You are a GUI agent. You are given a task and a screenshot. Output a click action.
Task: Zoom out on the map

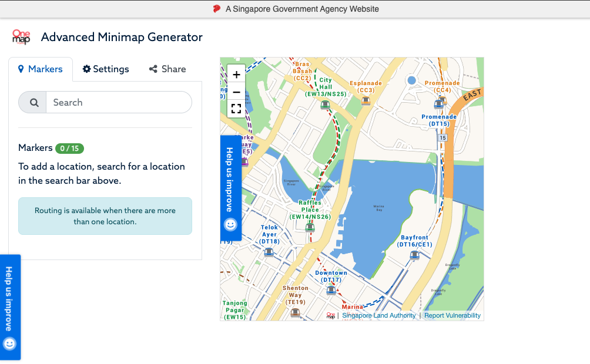[x=236, y=92]
